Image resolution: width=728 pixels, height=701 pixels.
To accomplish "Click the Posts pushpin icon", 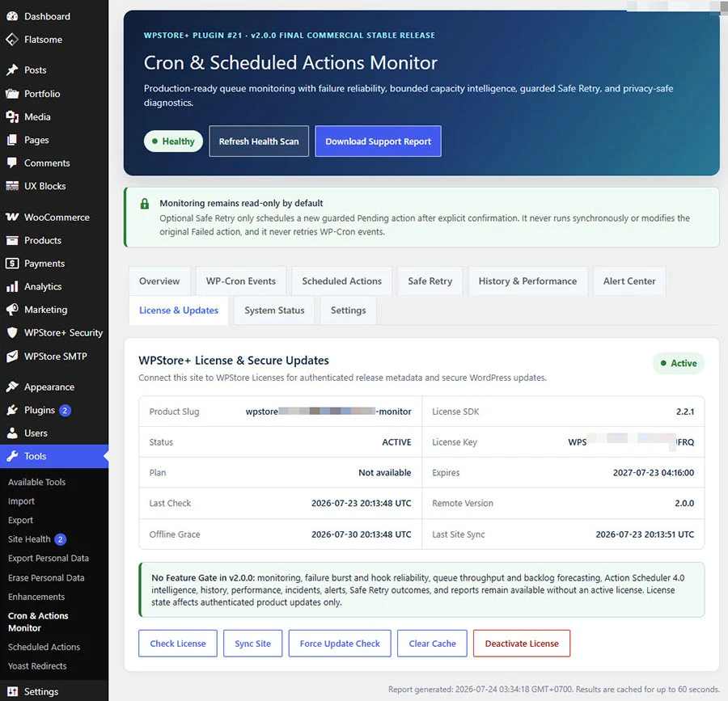I will click(12, 70).
